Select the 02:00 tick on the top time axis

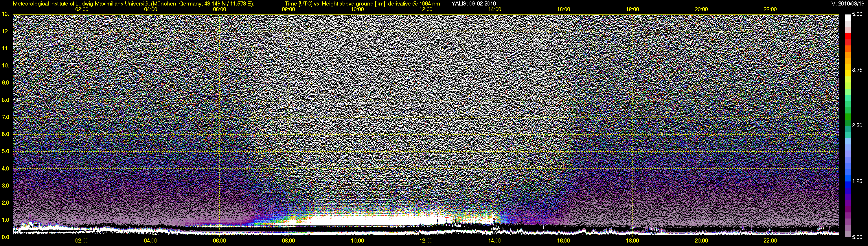coord(82,10)
